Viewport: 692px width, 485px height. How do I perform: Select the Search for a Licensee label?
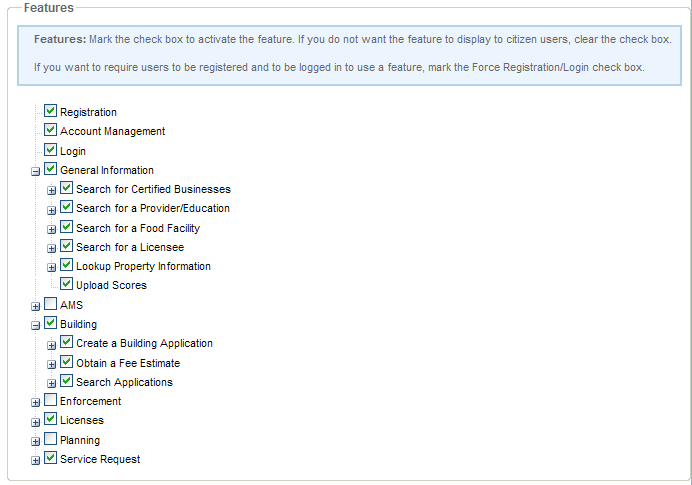129,247
